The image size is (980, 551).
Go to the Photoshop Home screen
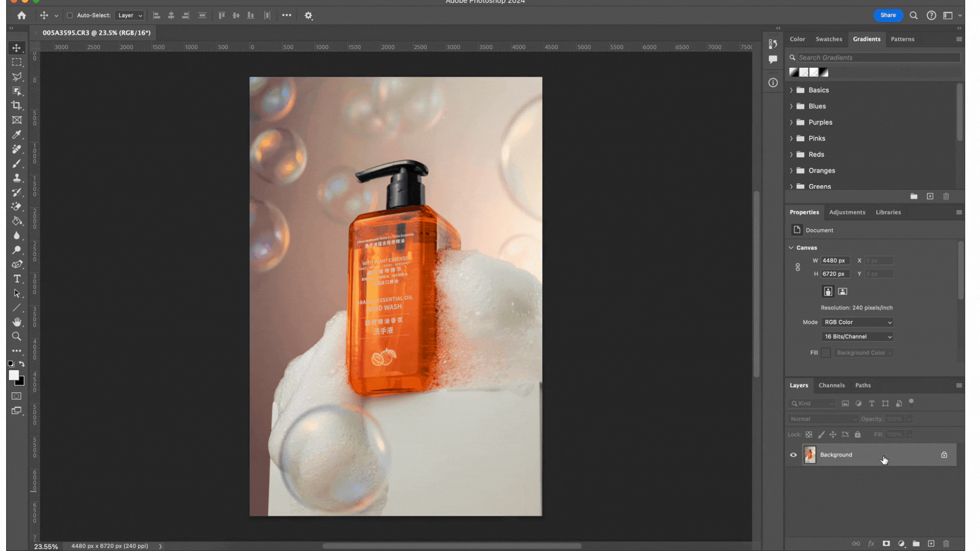click(x=21, y=15)
